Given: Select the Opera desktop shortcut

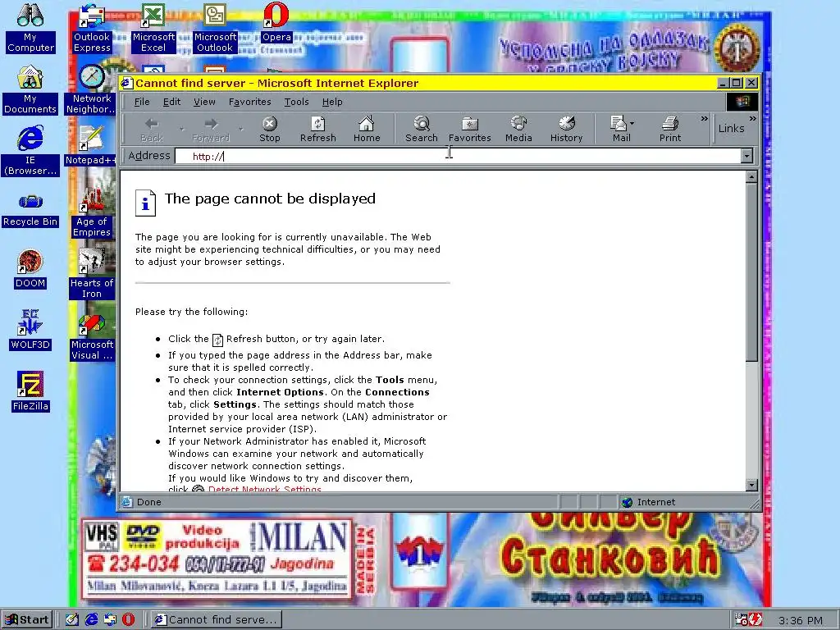Looking at the screenshot, I should [276, 22].
